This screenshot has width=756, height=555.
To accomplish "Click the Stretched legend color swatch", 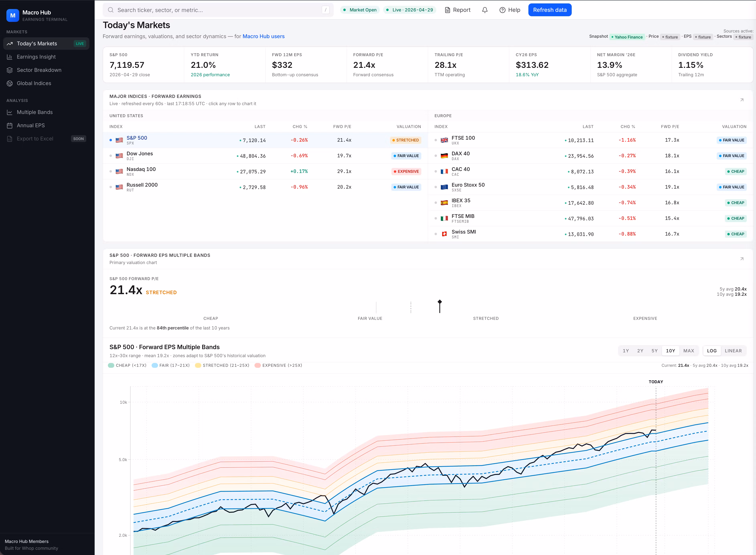I will tap(198, 366).
